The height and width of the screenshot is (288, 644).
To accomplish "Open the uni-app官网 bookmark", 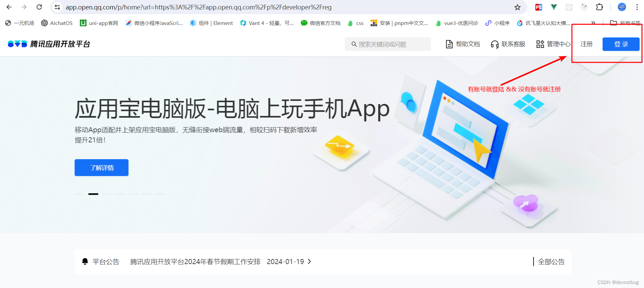I will coord(99,23).
